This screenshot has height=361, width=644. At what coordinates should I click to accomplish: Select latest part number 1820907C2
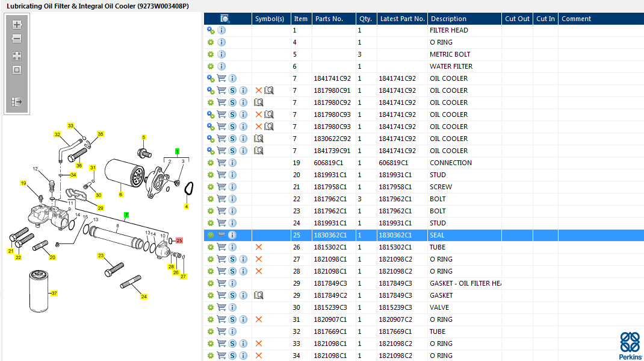pyautogui.click(x=395, y=319)
